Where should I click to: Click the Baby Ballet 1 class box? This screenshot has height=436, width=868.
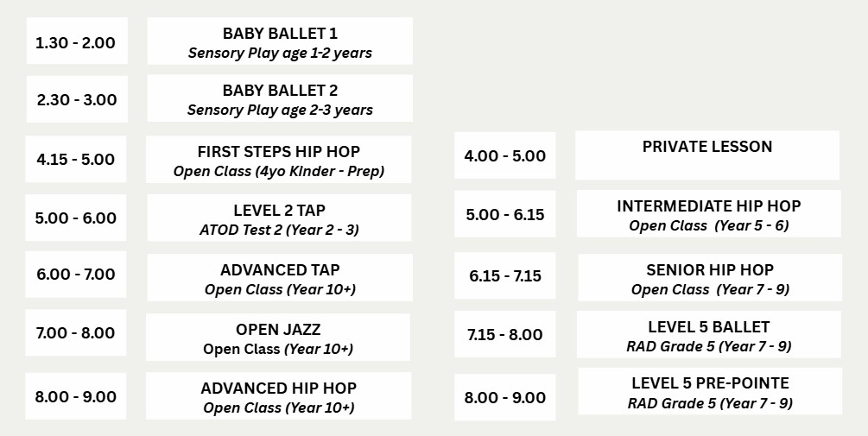pyautogui.click(x=280, y=42)
